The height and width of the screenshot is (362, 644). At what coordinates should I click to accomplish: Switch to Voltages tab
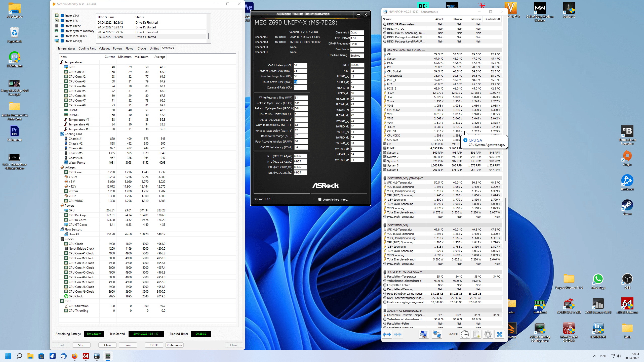[x=104, y=48]
